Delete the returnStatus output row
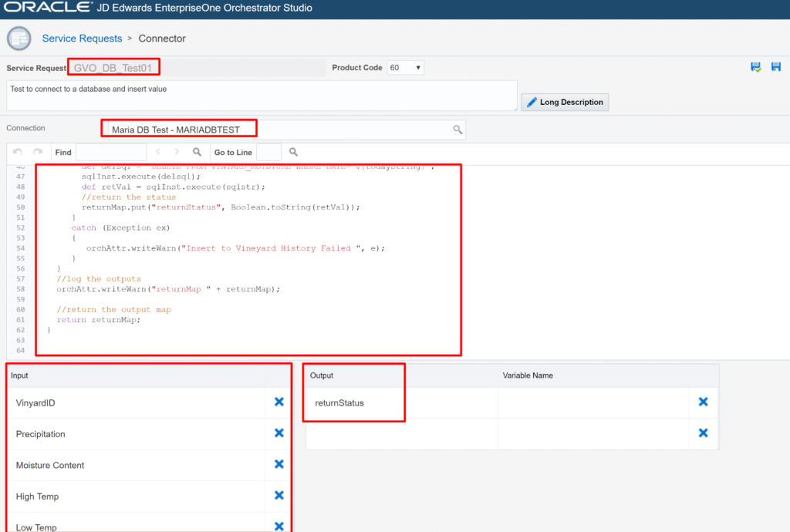This screenshot has height=532, width=790. click(704, 402)
